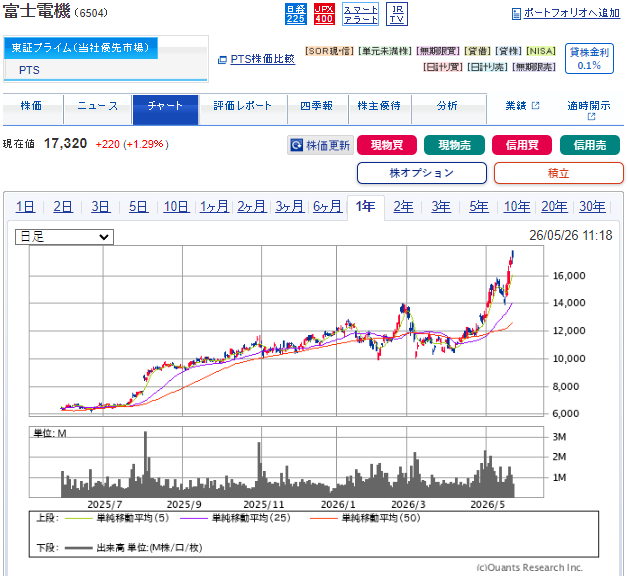Select the active 1年 range tab

[x=366, y=207]
